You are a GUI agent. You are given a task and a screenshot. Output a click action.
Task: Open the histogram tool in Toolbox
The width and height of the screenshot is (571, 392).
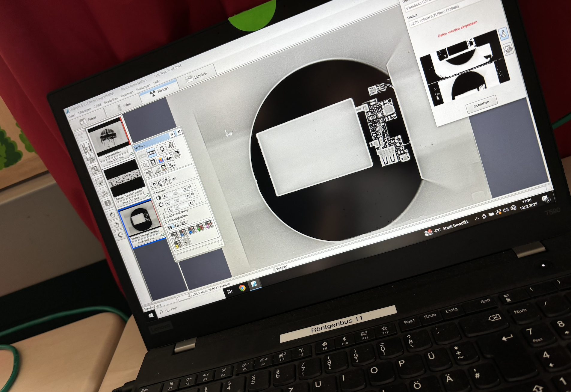(168, 157)
